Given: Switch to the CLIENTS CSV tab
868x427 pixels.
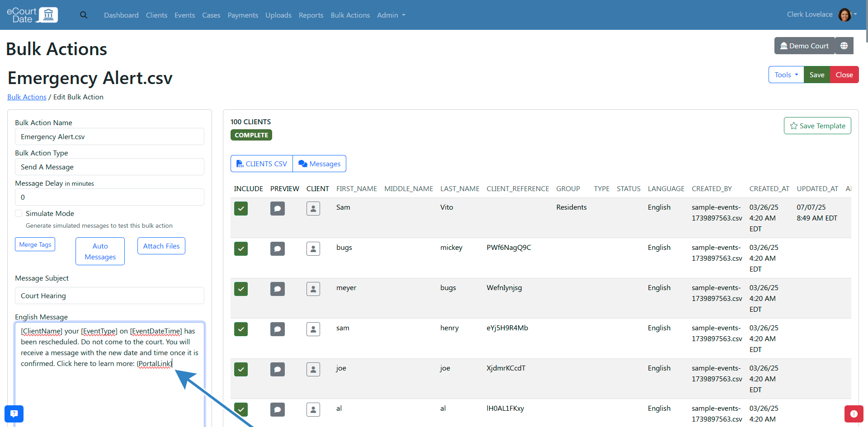Looking at the screenshot, I should 262,164.
